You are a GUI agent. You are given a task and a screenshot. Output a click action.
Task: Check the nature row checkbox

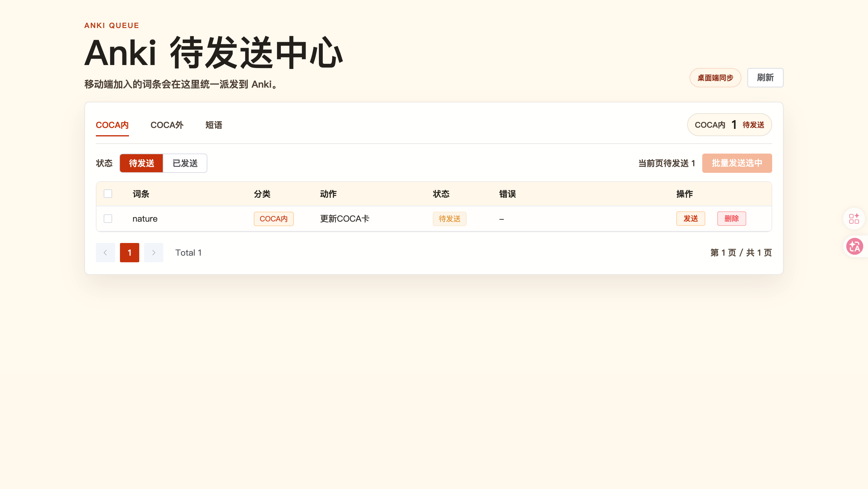(108, 218)
